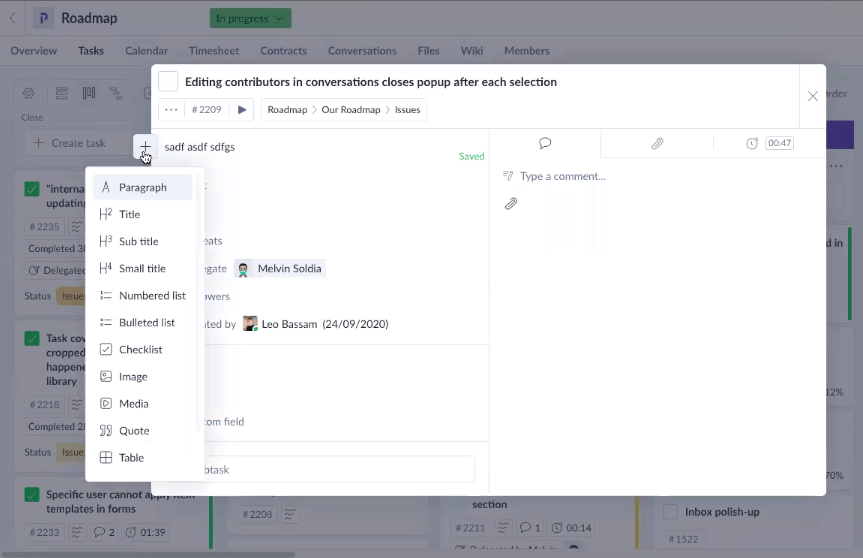863x558 pixels.
Task: Open the comments tab speech bubble
Action: tap(545, 143)
